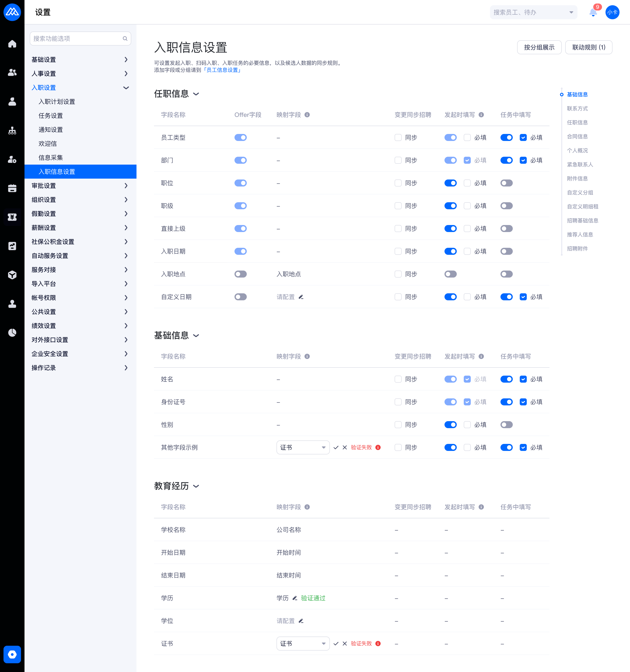Check 同步 checkbox for 部门

click(398, 160)
